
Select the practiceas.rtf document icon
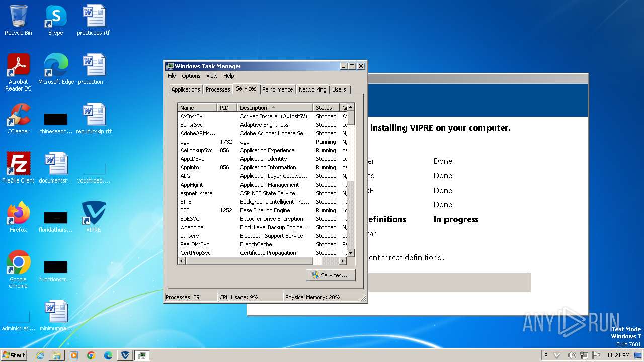click(94, 20)
